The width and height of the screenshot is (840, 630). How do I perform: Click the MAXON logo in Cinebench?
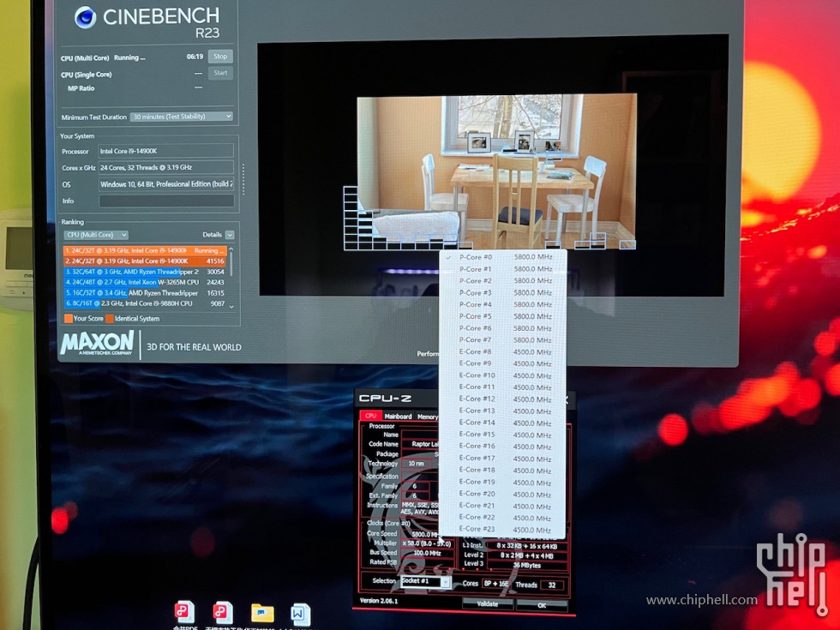tap(97, 343)
